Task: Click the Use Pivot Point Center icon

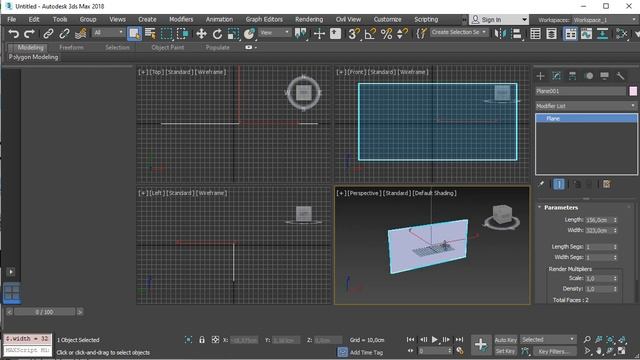Action: coord(301,33)
